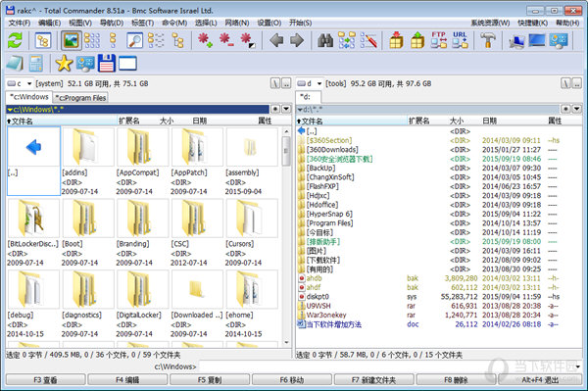The height and width of the screenshot is (391, 588).
Task: Click red asterisk with green plus (select group)
Action: 205,40
